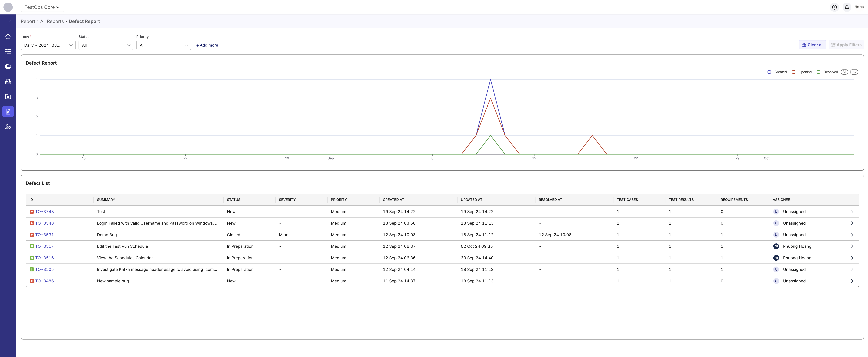Click 'Closed' status cell
868x357 pixels.
coord(233,235)
